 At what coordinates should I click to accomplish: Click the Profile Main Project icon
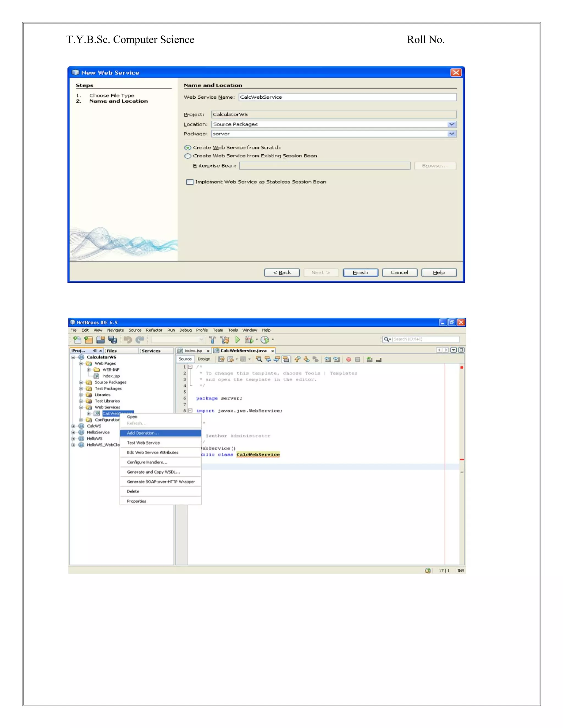pos(265,340)
